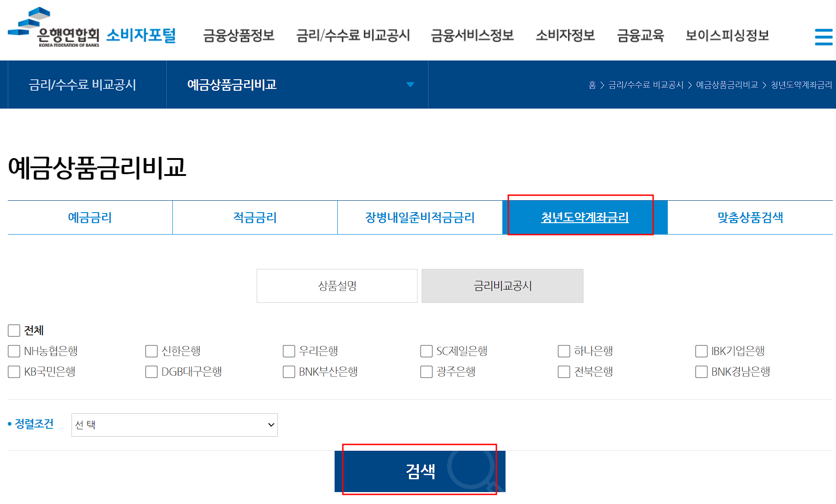Switch to the 예금금리 tab
The image size is (836, 504).
tap(89, 218)
